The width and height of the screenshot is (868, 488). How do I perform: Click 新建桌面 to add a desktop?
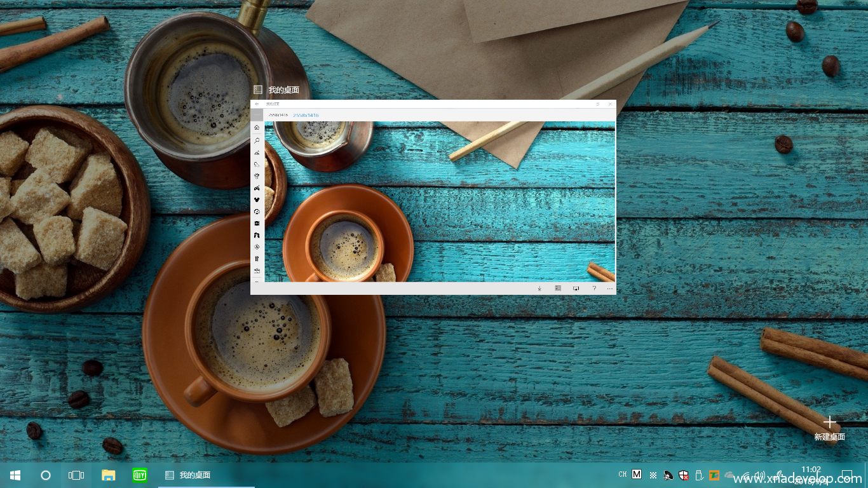point(829,428)
